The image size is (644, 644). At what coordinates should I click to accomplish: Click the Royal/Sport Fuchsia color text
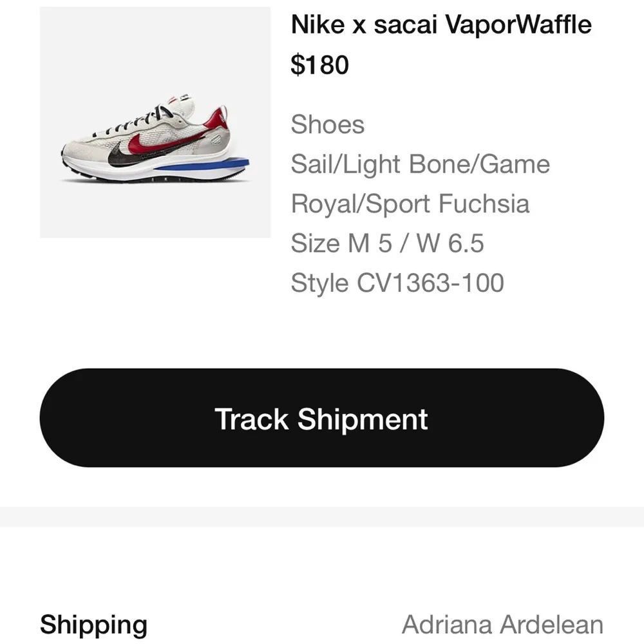point(410,204)
